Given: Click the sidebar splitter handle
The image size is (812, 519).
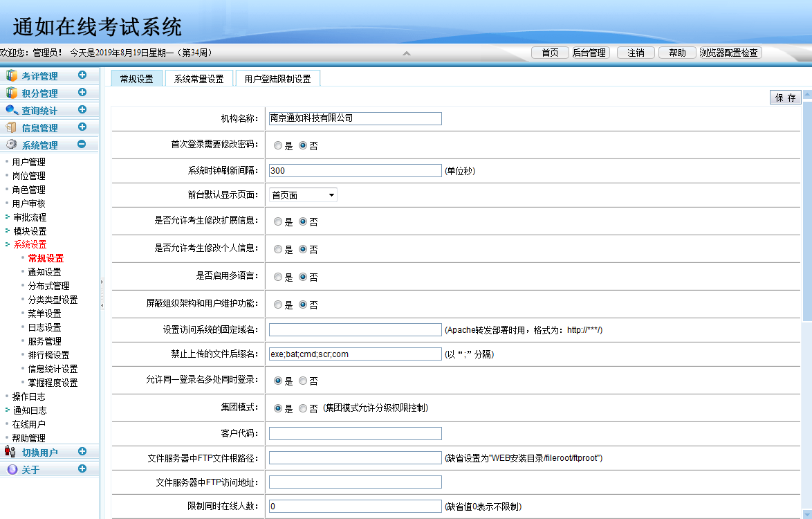Looking at the screenshot, I should pos(102,294).
